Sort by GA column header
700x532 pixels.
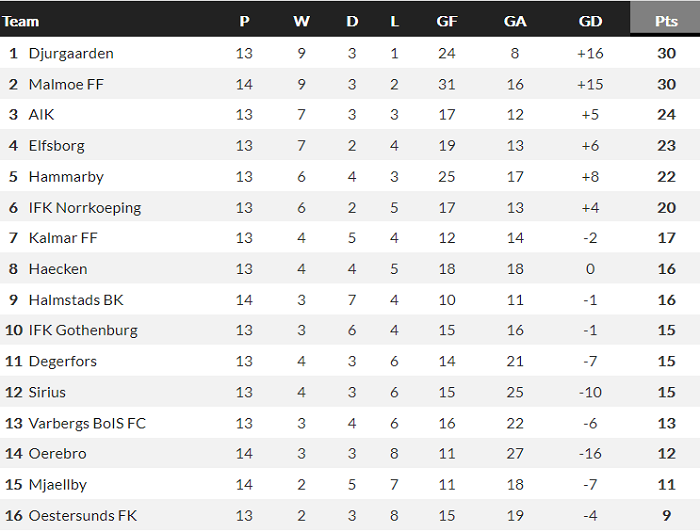pos(515,21)
